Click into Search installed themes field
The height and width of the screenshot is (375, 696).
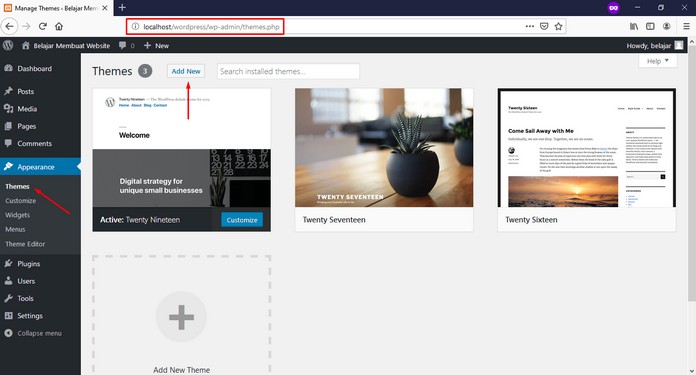pyautogui.click(x=288, y=71)
